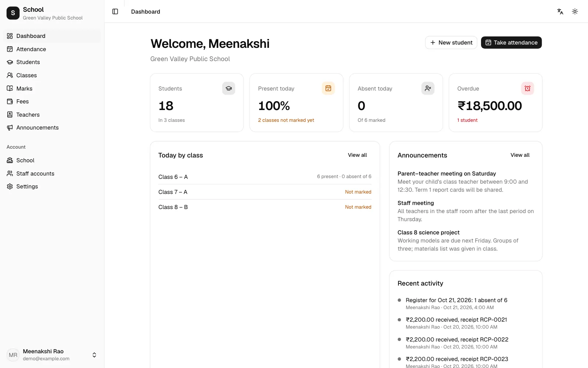Open 'Parent–teacher meeting on Saturday' announcement

click(x=447, y=173)
